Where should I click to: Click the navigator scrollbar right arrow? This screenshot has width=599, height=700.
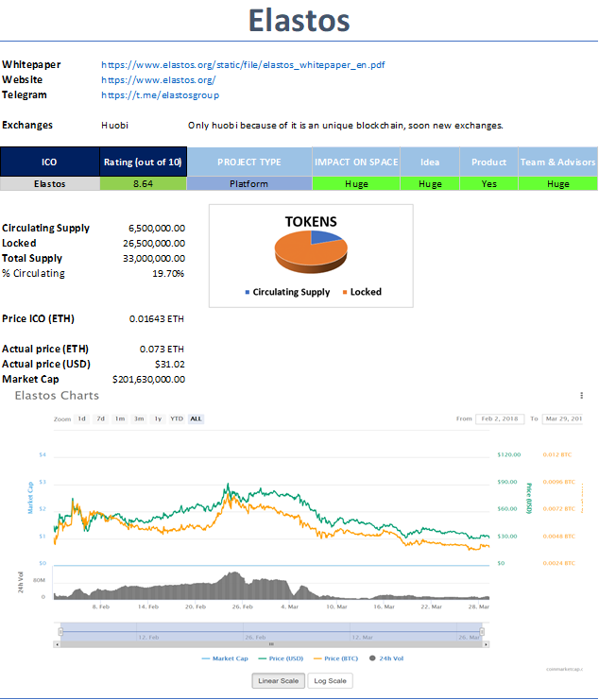click(486, 644)
